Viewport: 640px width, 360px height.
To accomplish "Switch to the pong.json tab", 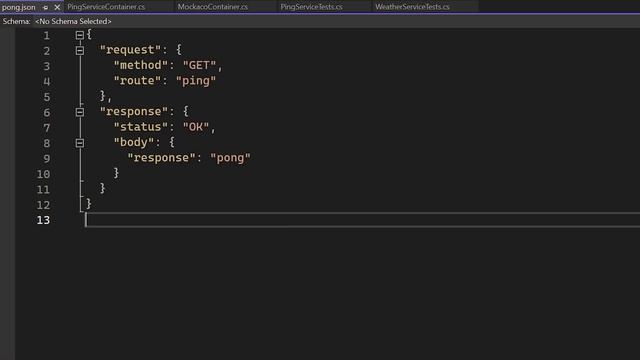I will 19,7.
